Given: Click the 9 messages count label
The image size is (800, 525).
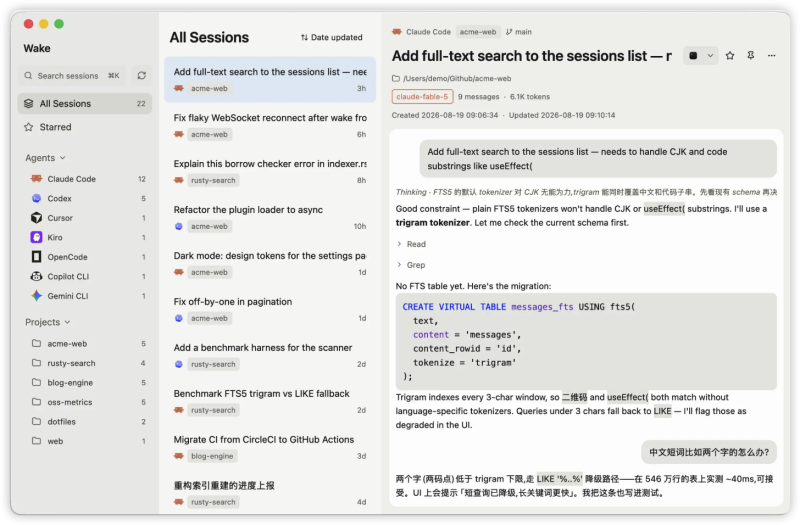Looking at the screenshot, I should click(478, 96).
